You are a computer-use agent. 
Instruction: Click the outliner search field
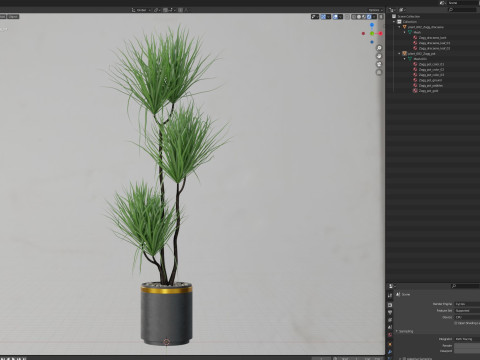click(464, 10)
